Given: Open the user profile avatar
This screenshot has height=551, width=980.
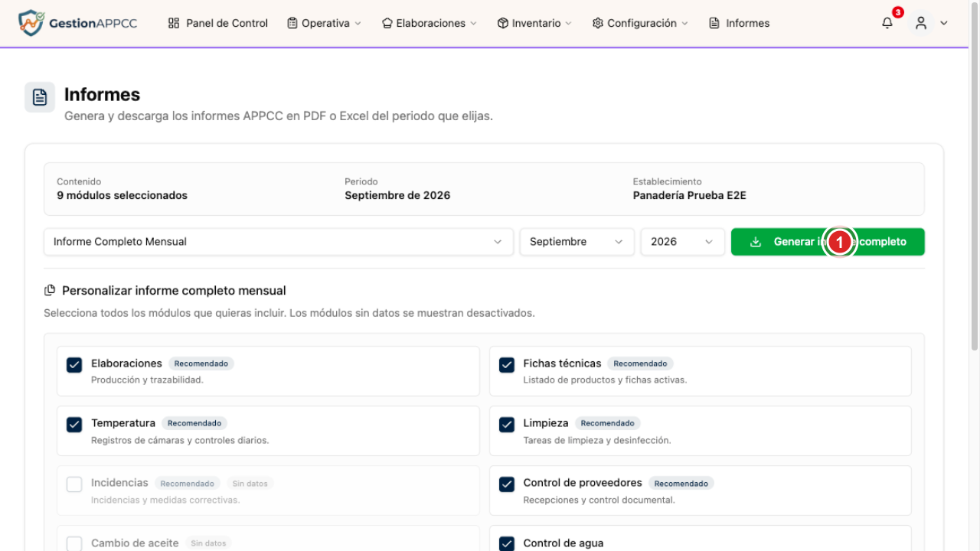Looking at the screenshot, I should tap(921, 23).
